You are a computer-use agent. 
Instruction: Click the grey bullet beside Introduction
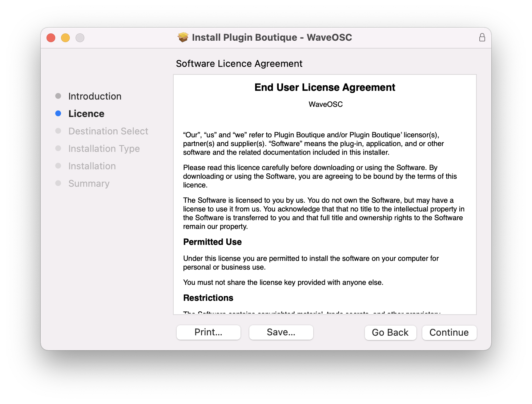pos(58,96)
